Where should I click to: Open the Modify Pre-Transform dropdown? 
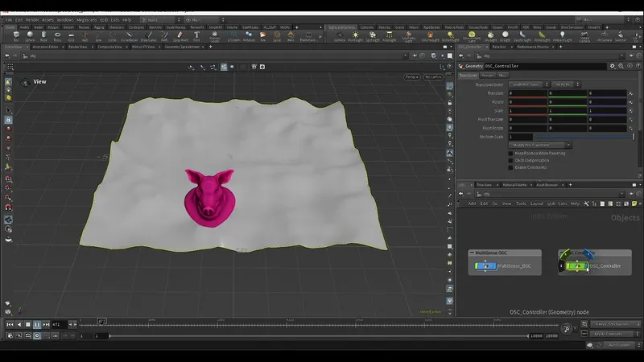[x=539, y=145]
